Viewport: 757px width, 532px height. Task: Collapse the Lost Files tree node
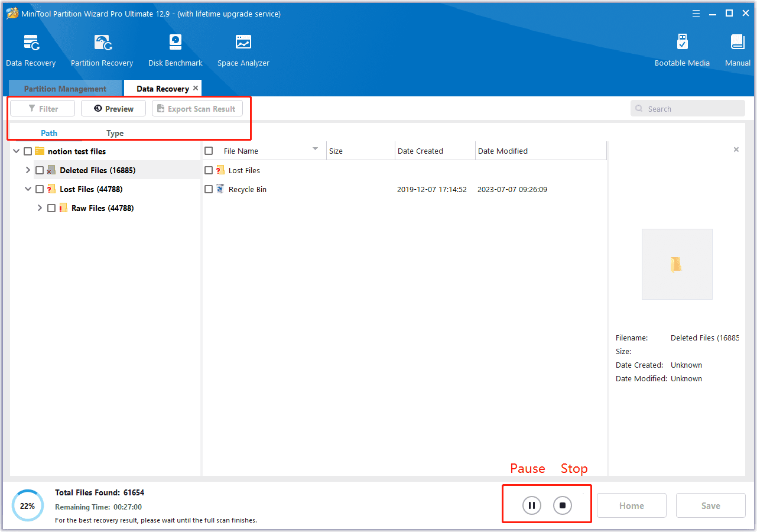click(28, 189)
